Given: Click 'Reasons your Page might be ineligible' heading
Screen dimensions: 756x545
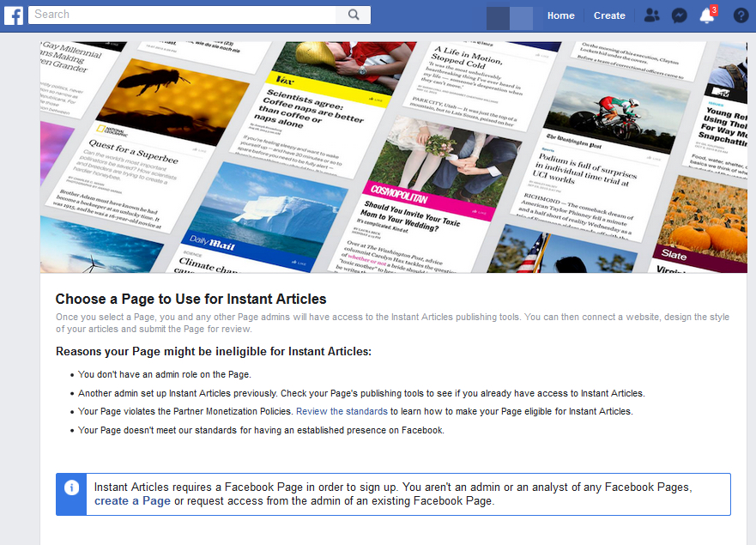Looking at the screenshot, I should [214, 352].
